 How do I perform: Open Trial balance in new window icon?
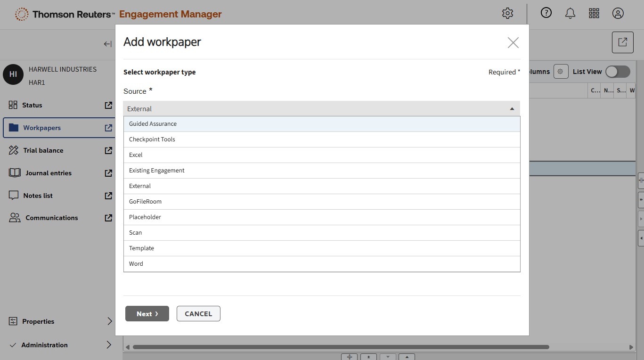pyautogui.click(x=108, y=150)
